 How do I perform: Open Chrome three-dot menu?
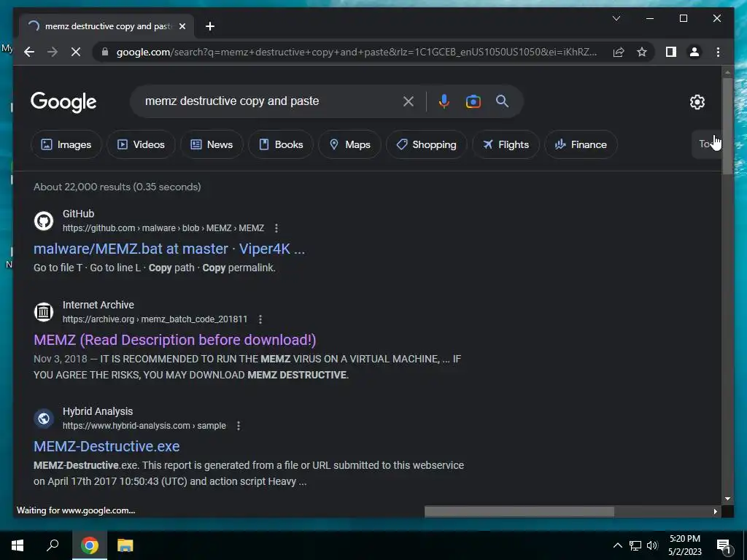[718, 52]
